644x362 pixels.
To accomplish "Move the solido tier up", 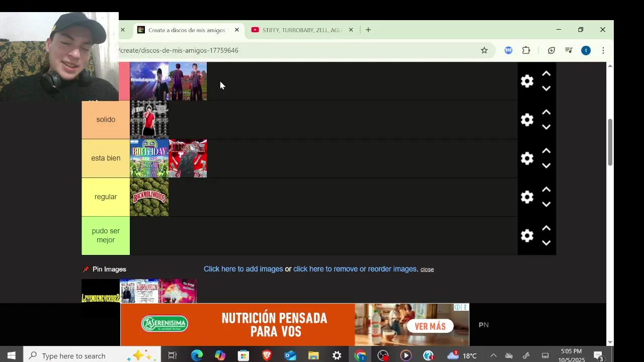I will click(x=546, y=113).
